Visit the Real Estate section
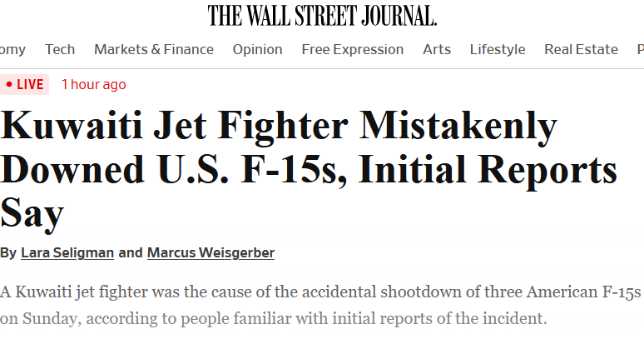 (581, 49)
